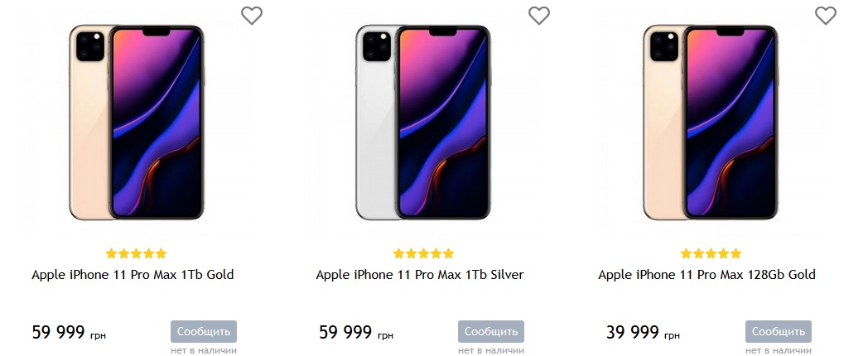
Task: Click the 59 999 грн price of 1Tb Gold
Action: click(69, 333)
